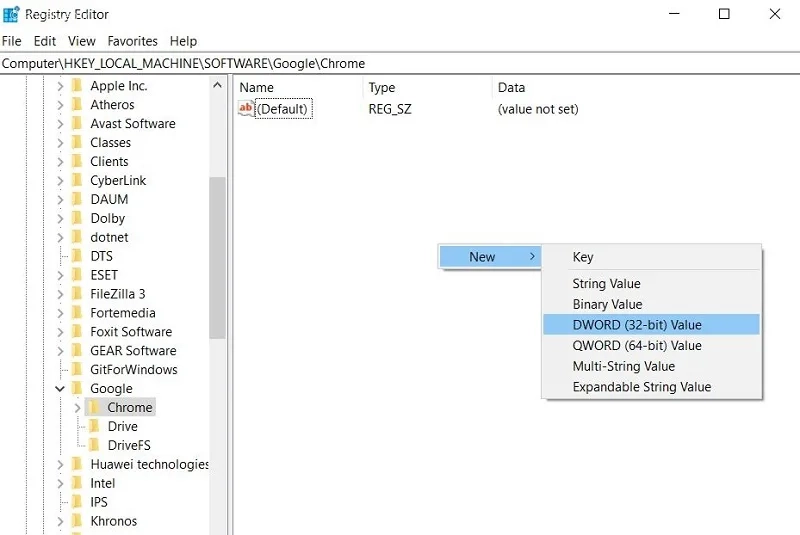Click the tree pane scroll-up arrow

click(x=217, y=85)
